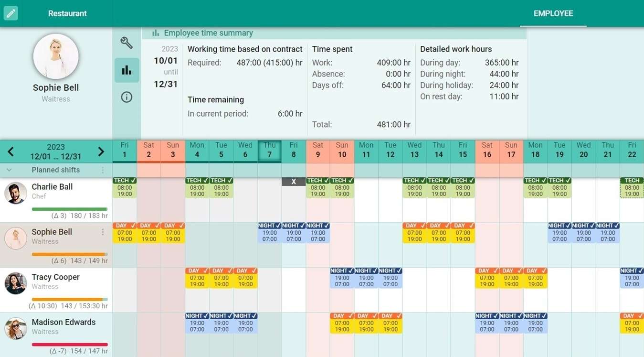Viewport: 644px width, 357px height.
Task: Click the X marker on Charlie Ball's Fri 8
Action: click(294, 182)
